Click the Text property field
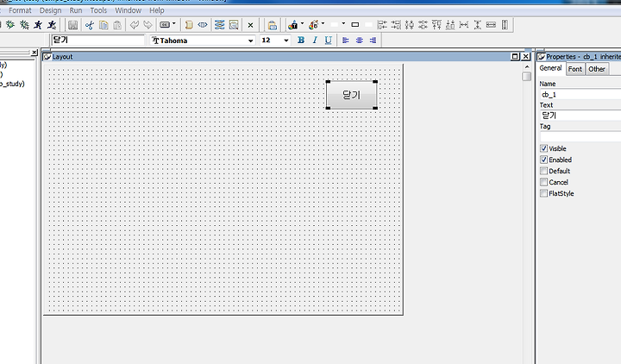 click(x=580, y=116)
